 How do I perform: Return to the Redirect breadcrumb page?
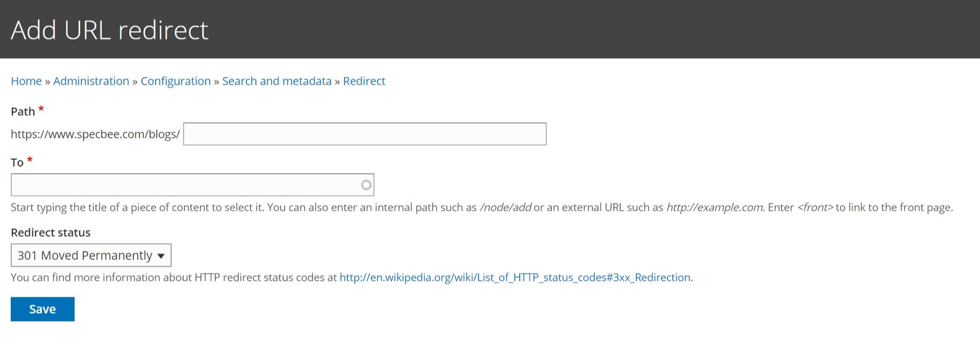364,81
